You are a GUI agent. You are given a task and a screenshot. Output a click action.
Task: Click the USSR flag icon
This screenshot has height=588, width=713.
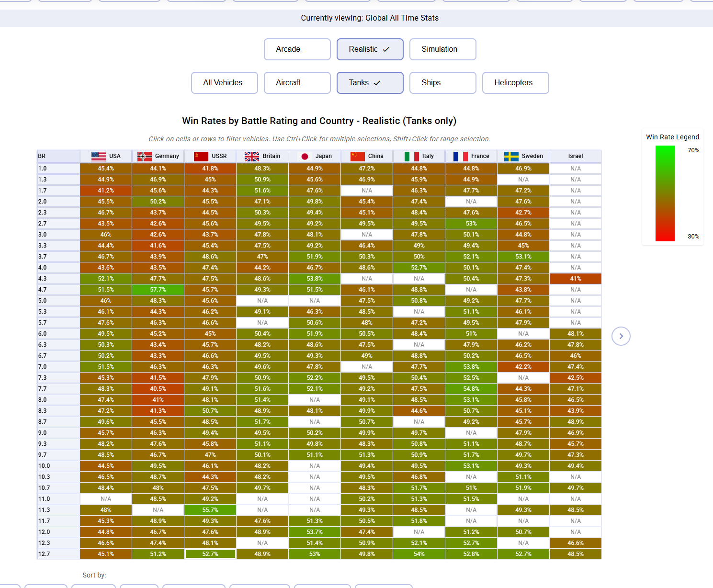point(201,156)
